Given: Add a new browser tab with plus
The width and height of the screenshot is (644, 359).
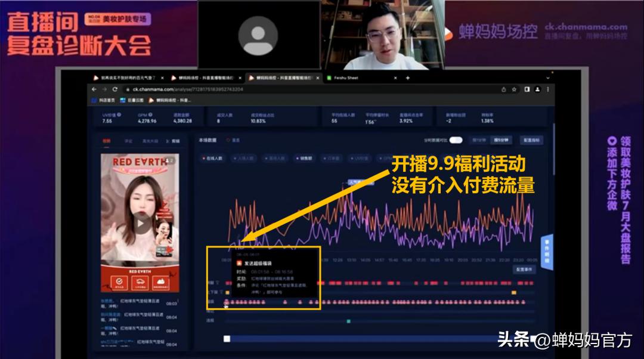Looking at the screenshot, I should click(407, 78).
